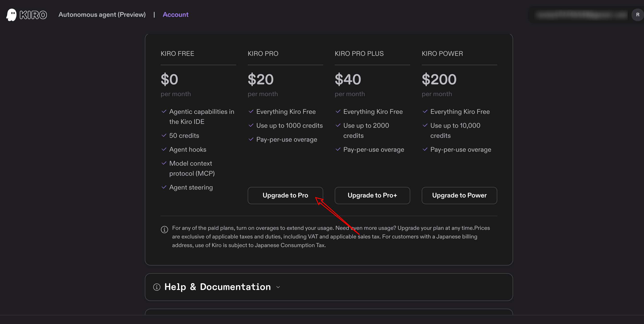Screen dimensions: 644x324
Task: Click the "Use up to 10,000 credits" text
Action: pyautogui.click(x=455, y=131)
